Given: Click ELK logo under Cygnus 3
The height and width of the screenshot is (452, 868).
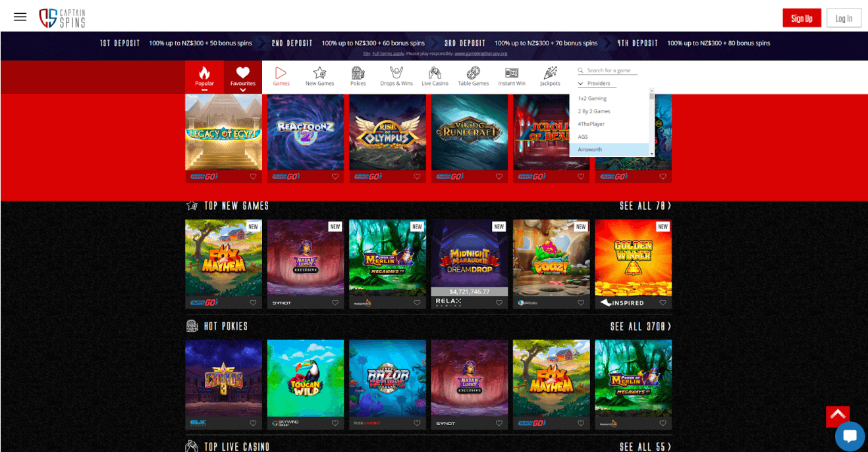Looking at the screenshot, I should (x=198, y=423).
